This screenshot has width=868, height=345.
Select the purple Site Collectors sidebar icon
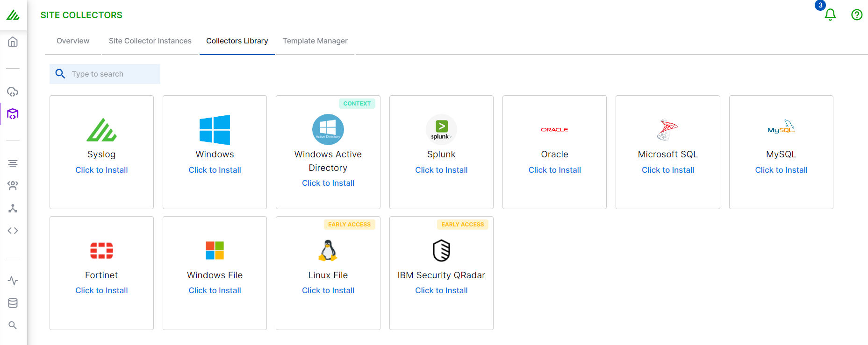pyautogui.click(x=13, y=114)
